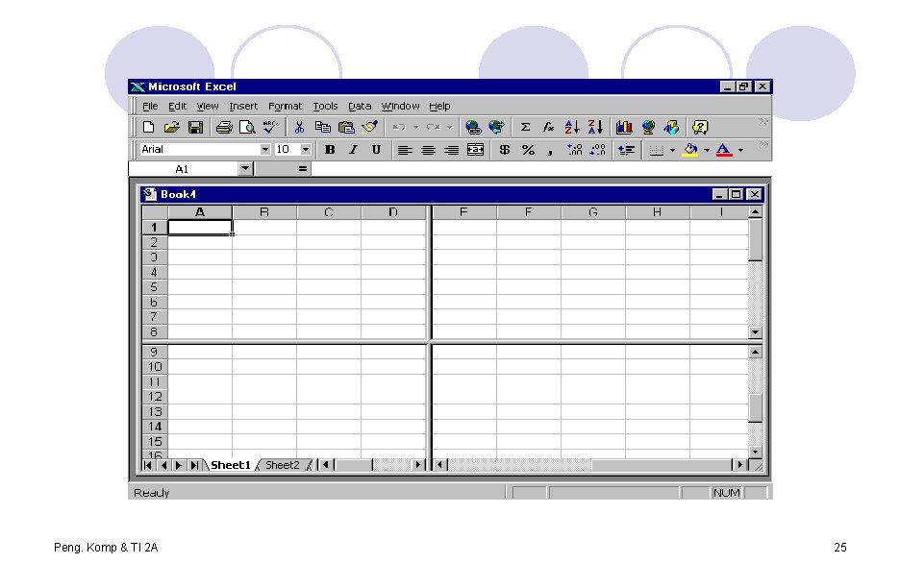Toggle Align Right

pyautogui.click(x=452, y=150)
